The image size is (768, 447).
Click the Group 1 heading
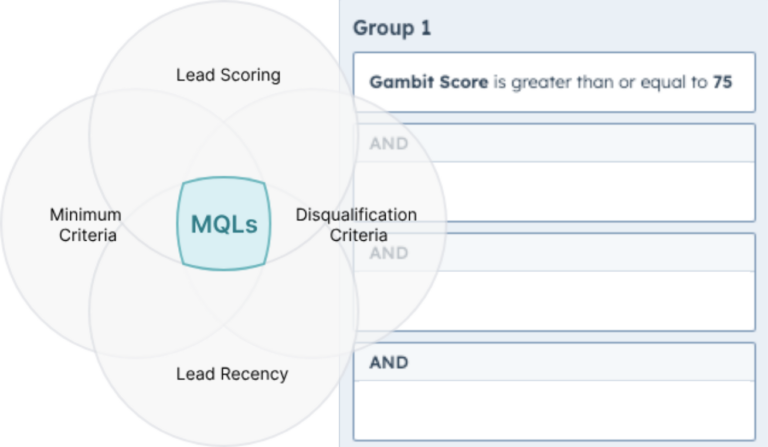pyautogui.click(x=393, y=28)
